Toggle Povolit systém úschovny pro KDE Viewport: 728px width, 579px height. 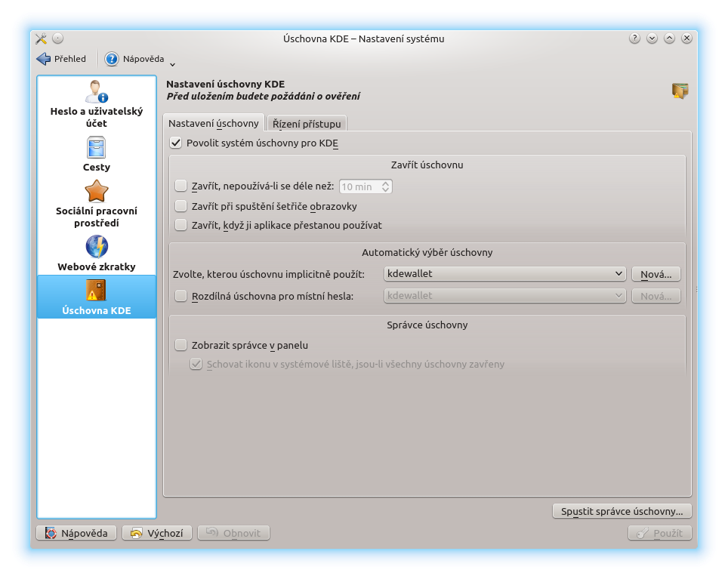(x=175, y=143)
